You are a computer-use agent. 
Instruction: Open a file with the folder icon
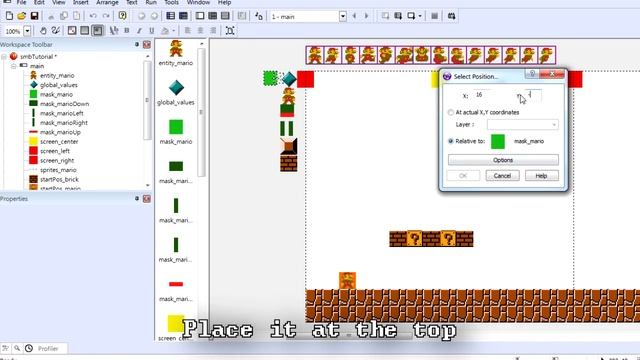point(22,16)
